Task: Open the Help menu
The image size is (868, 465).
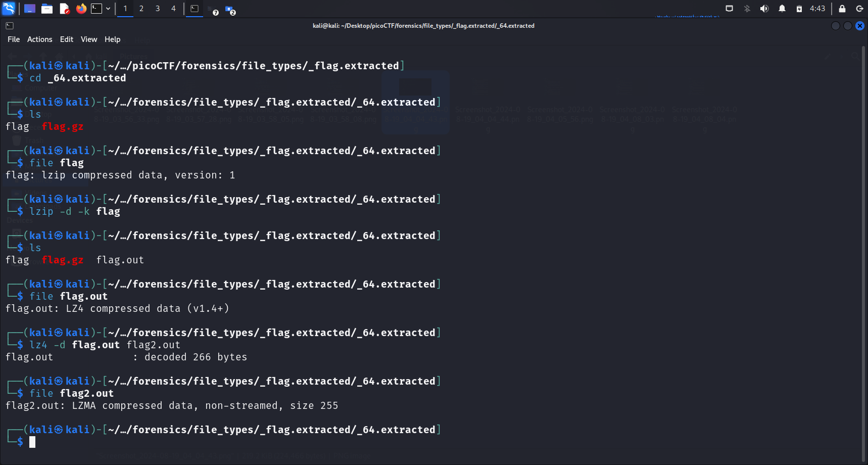Action: (112, 39)
